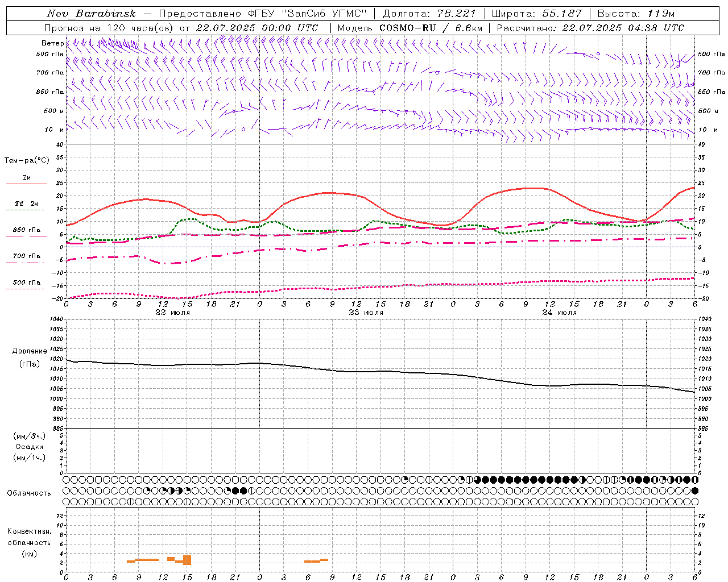The image size is (728, 582).
Task: Click the '22 июля' date label
Action: pos(173,312)
